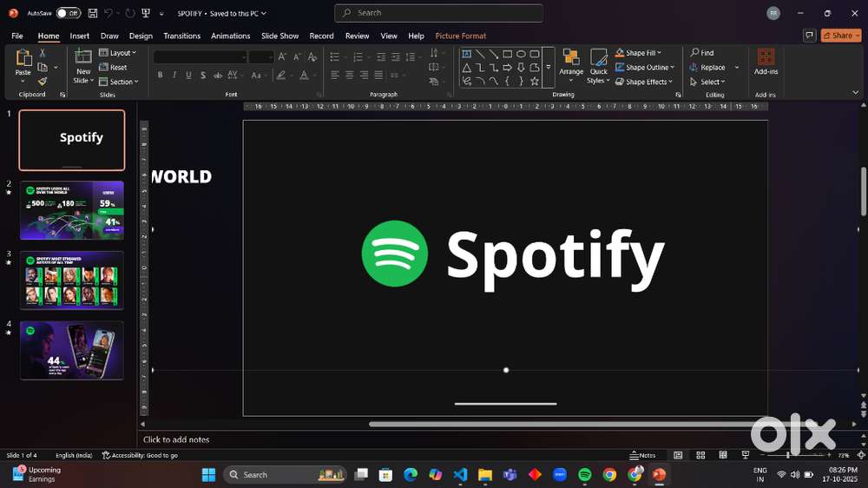Switch to the Design tab

pos(141,36)
